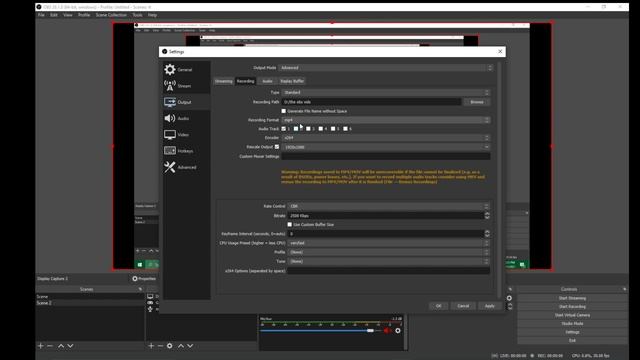Click the Recording Path input field
The image size is (640, 360).
click(x=371, y=102)
